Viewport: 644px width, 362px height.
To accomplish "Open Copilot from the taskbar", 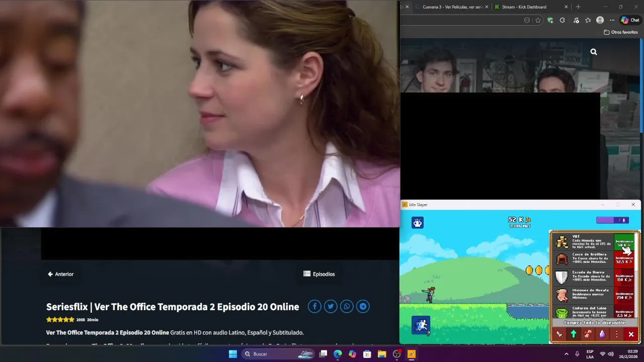I will click(352, 354).
